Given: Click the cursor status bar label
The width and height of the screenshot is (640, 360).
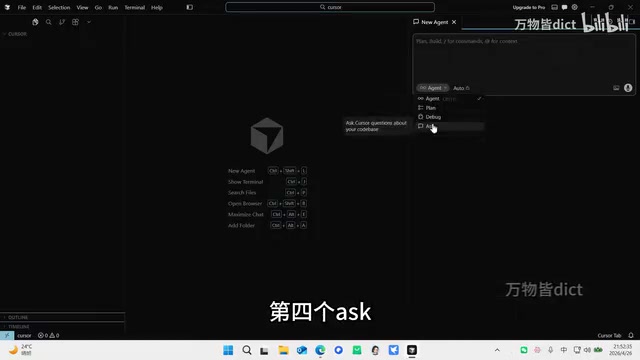Looking at the screenshot, I should coord(24,335).
